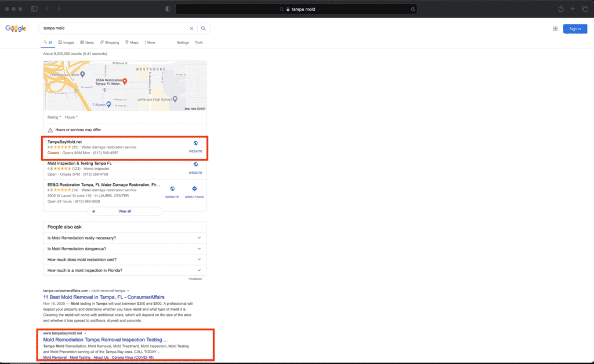Screen dimensions: 594x364
Task: Toggle the Safari sidebar
Action: (34, 9)
